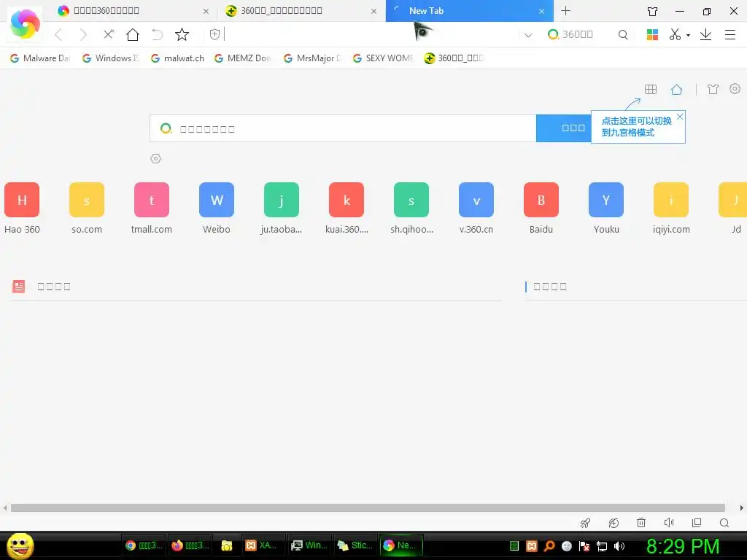This screenshot has height=560, width=747.
Task: Go forward with the forward arrow
Action: [83, 35]
